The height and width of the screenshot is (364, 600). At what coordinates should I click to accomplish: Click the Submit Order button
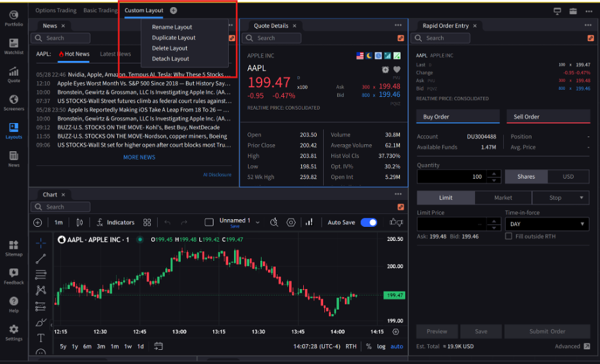(x=547, y=331)
